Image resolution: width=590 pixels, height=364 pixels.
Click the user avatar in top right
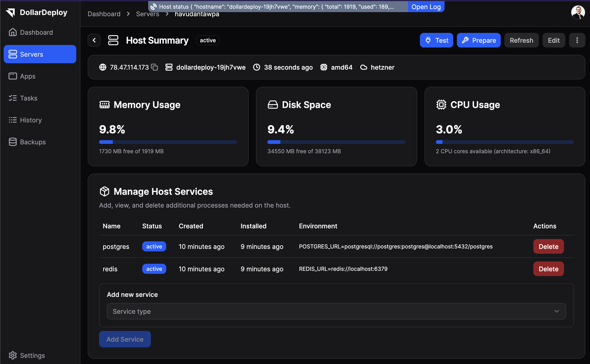[578, 12]
